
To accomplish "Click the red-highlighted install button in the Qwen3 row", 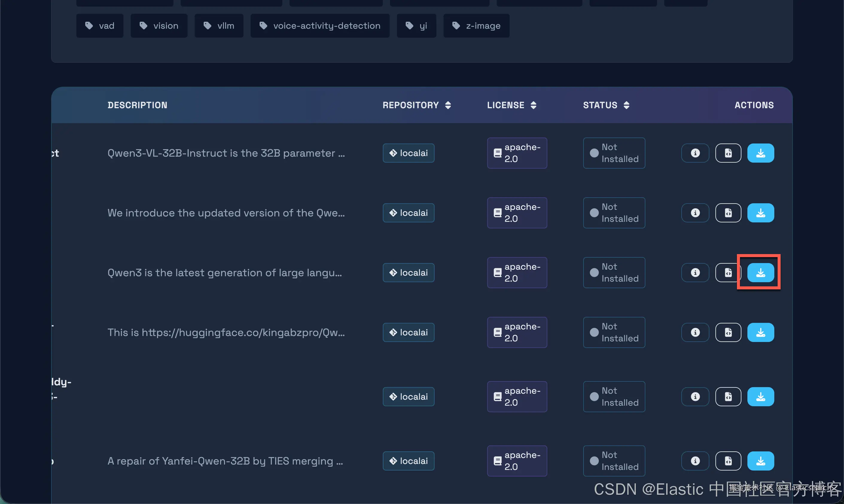I will click(x=761, y=273).
